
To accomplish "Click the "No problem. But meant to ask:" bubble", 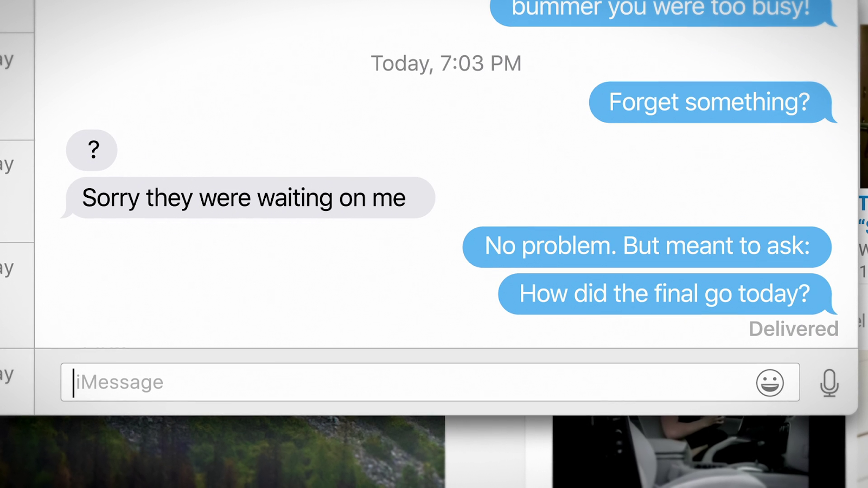I will (647, 247).
